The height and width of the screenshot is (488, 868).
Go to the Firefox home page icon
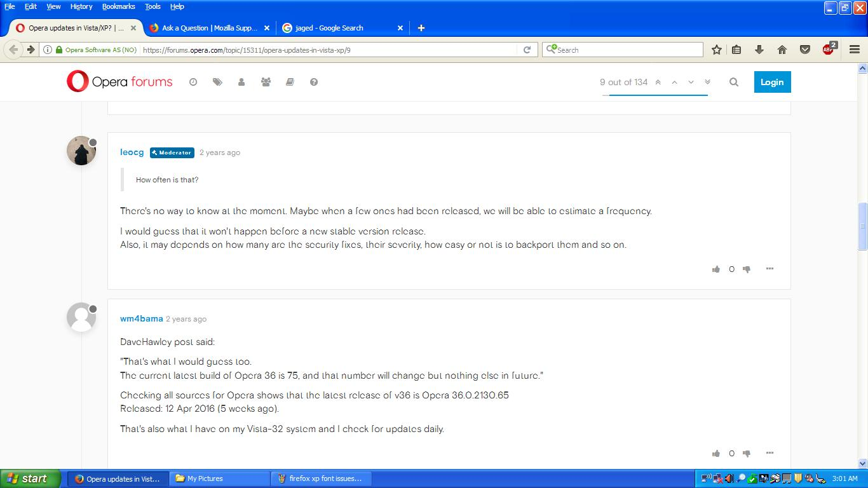click(782, 50)
